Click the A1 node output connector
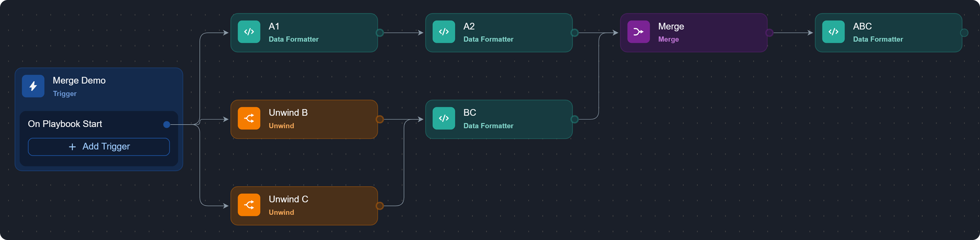 tap(380, 33)
